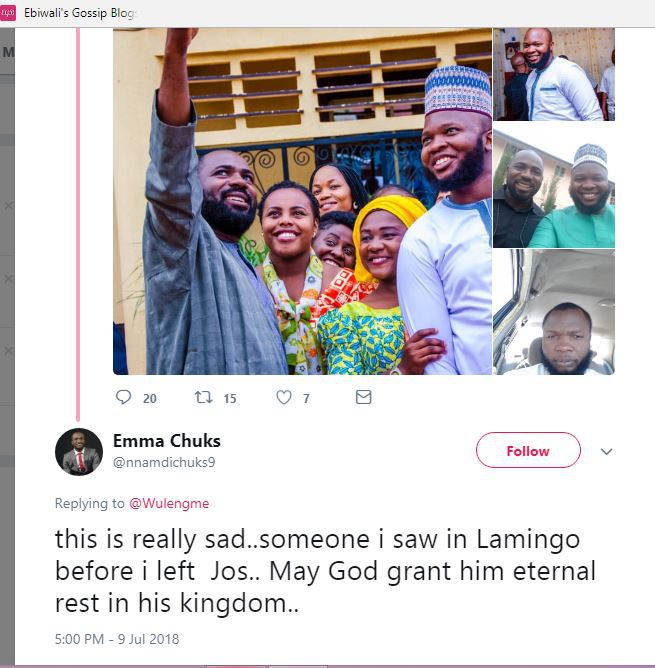View the middle-right two-men selfie photo
This screenshot has height=668, width=655.
[x=554, y=186]
